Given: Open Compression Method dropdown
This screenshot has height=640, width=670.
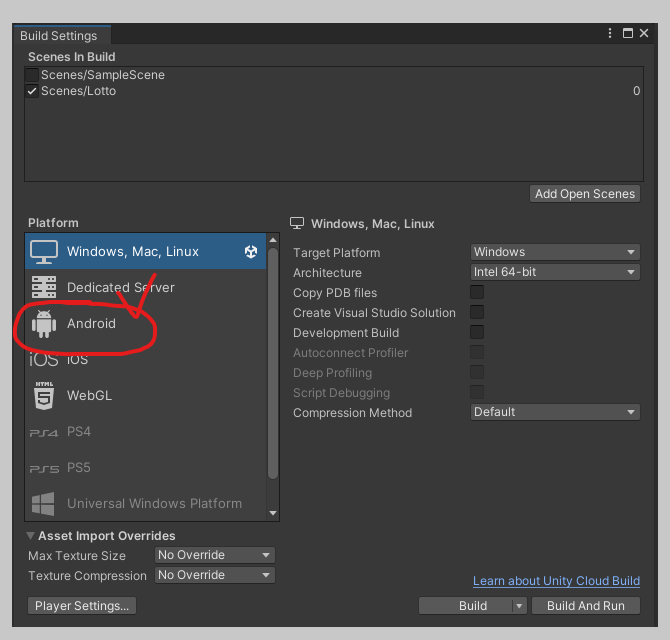Looking at the screenshot, I should 555,412.
